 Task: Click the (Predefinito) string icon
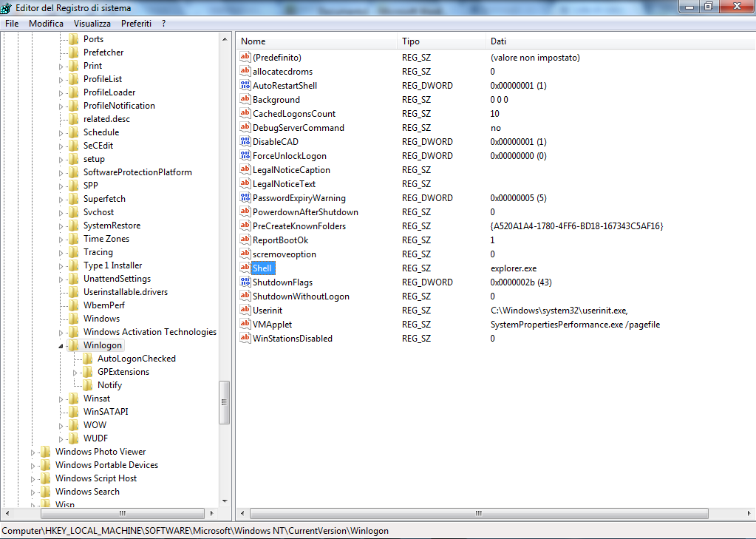[245, 57]
